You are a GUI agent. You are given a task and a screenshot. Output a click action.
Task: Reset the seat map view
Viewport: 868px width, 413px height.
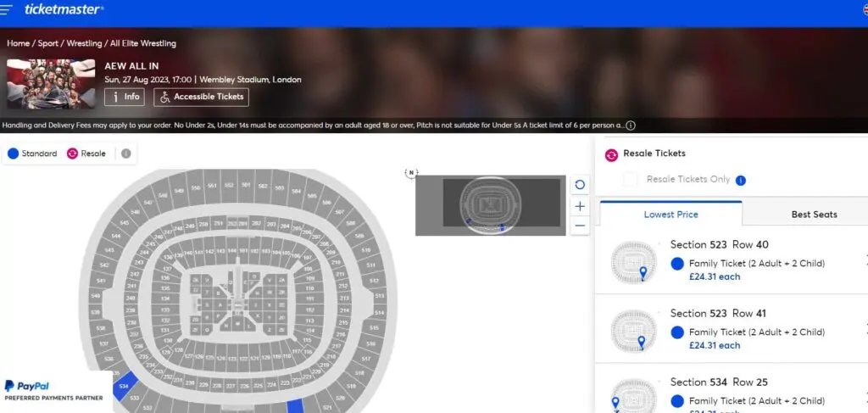580,185
